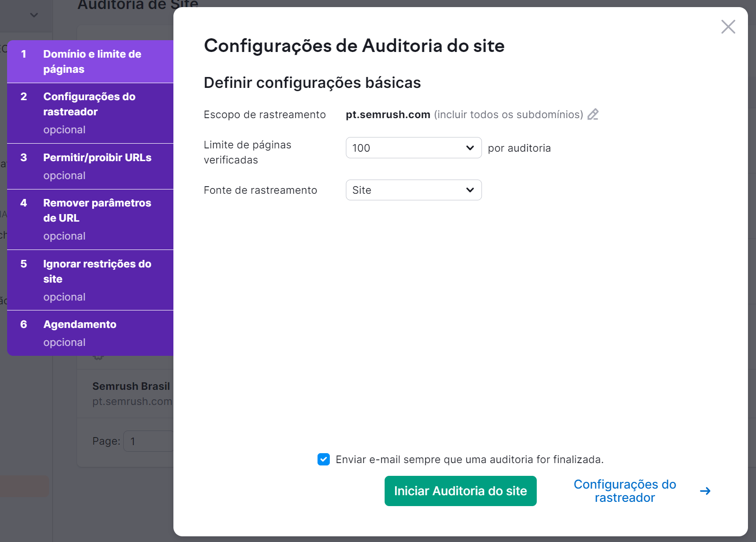Click pt.semrush.com under Semrush Brasil in background

coord(132,401)
